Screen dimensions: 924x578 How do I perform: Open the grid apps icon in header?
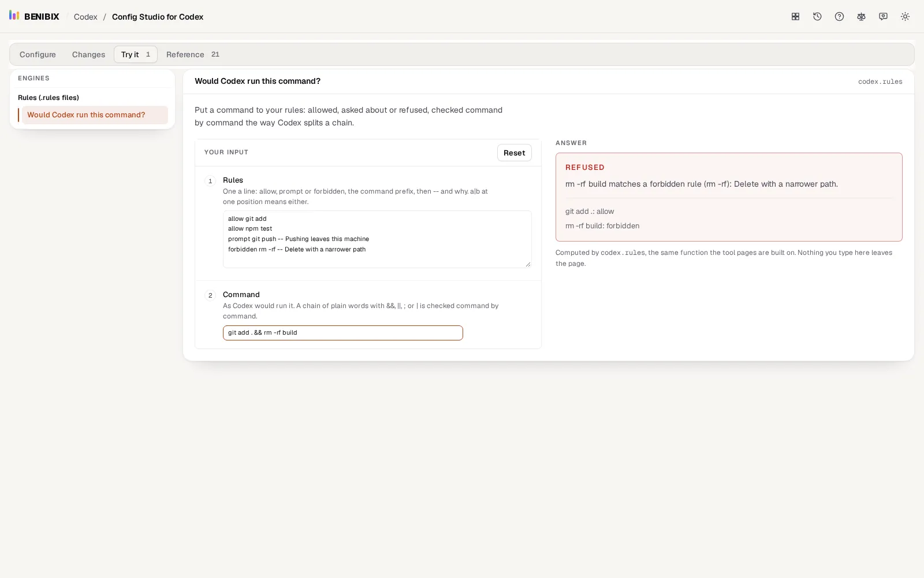[795, 17]
